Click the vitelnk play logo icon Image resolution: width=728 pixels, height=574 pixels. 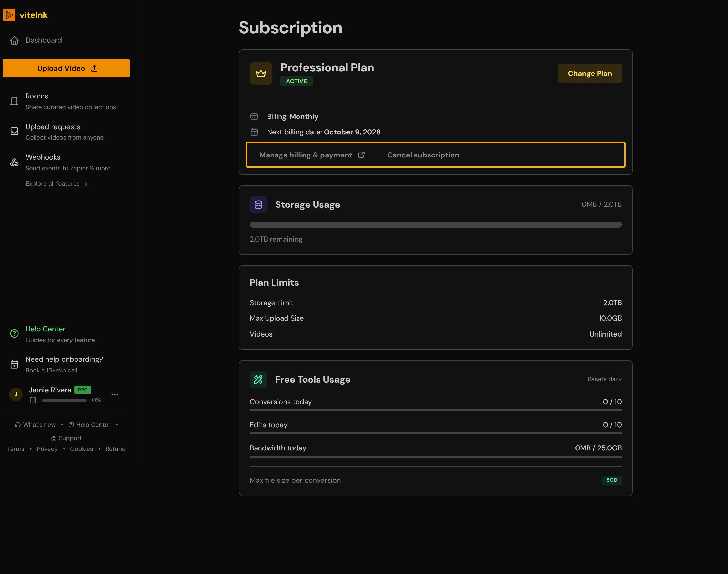(x=9, y=15)
